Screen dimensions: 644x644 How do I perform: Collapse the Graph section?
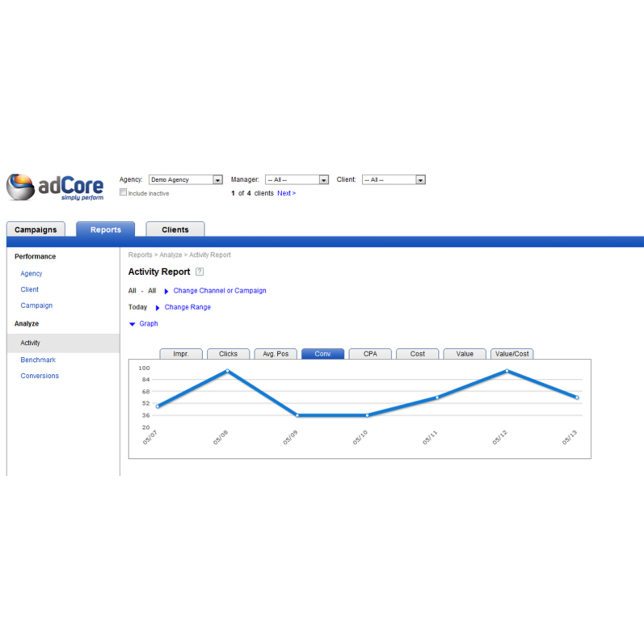pyautogui.click(x=133, y=324)
